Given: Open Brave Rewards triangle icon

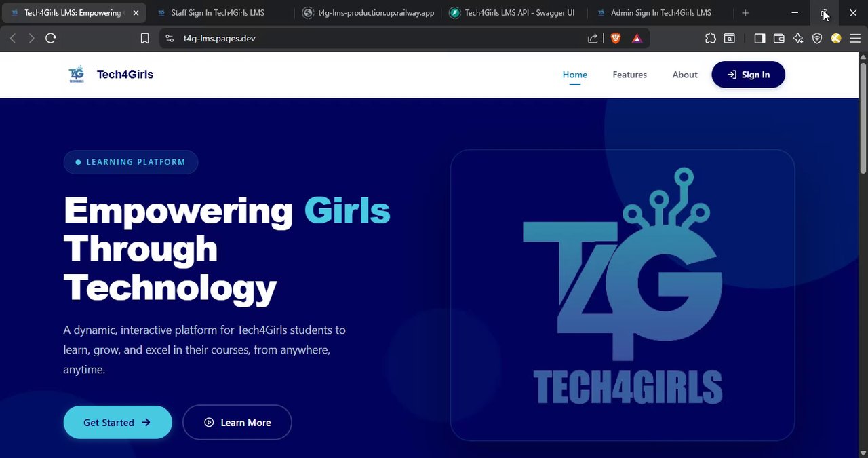Looking at the screenshot, I should pyautogui.click(x=637, y=39).
